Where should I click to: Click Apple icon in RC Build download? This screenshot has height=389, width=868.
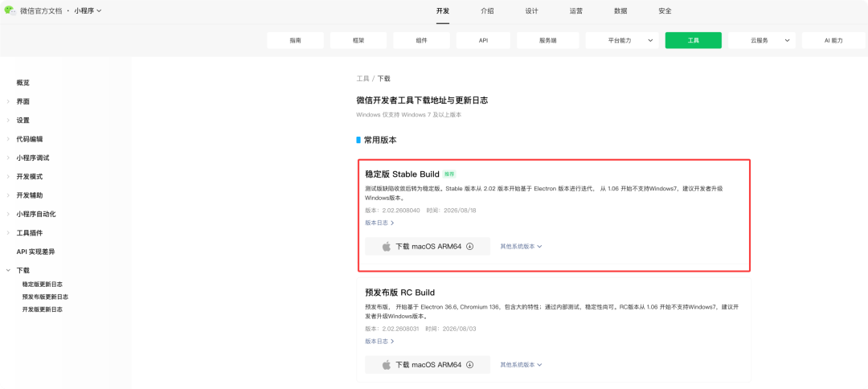point(387,365)
